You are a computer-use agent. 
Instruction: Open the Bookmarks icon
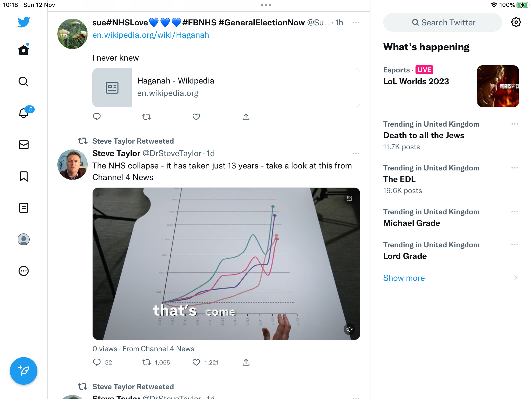click(x=24, y=176)
